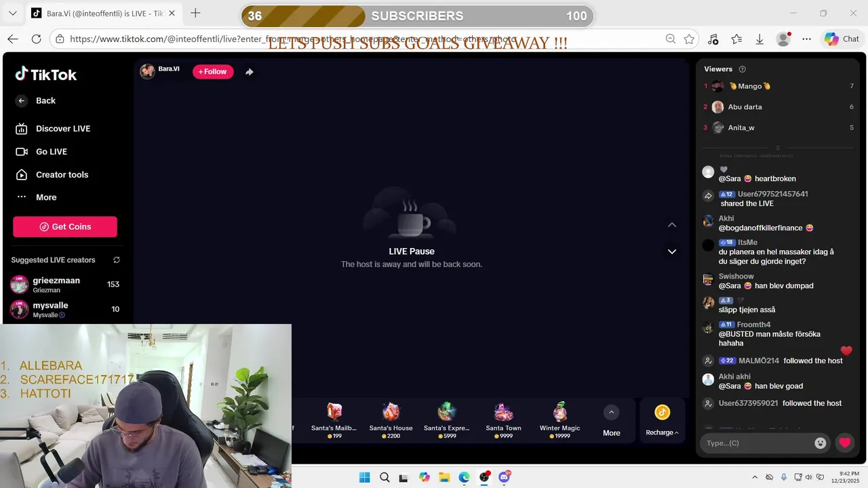This screenshot has height=488, width=868.
Task: Share the LIVE via arrow icon
Action: (x=250, y=72)
